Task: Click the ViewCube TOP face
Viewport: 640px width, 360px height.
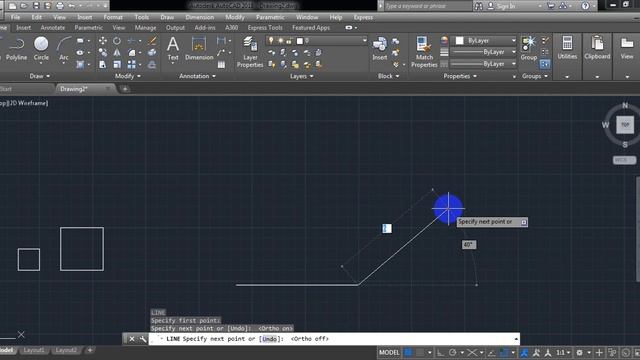Action: pyautogui.click(x=625, y=125)
